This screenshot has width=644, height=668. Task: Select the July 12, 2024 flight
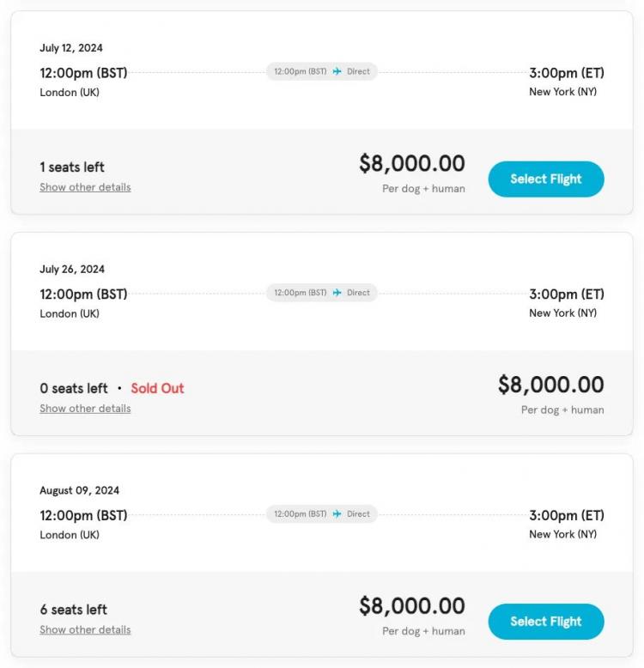coord(546,179)
